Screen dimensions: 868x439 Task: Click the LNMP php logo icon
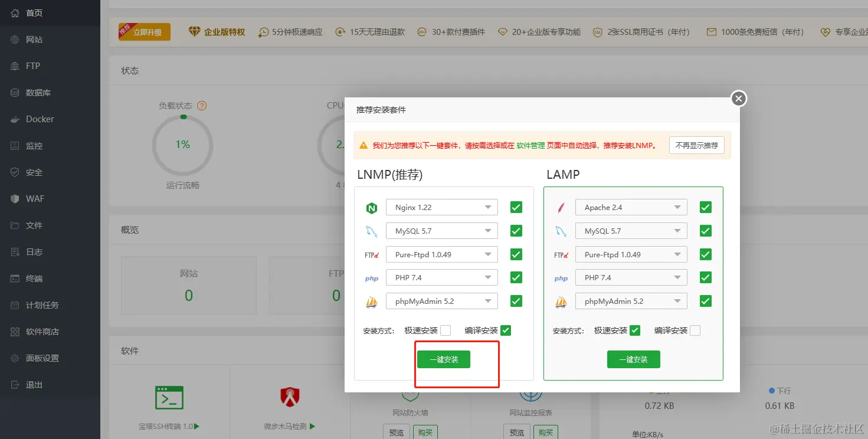click(x=371, y=279)
